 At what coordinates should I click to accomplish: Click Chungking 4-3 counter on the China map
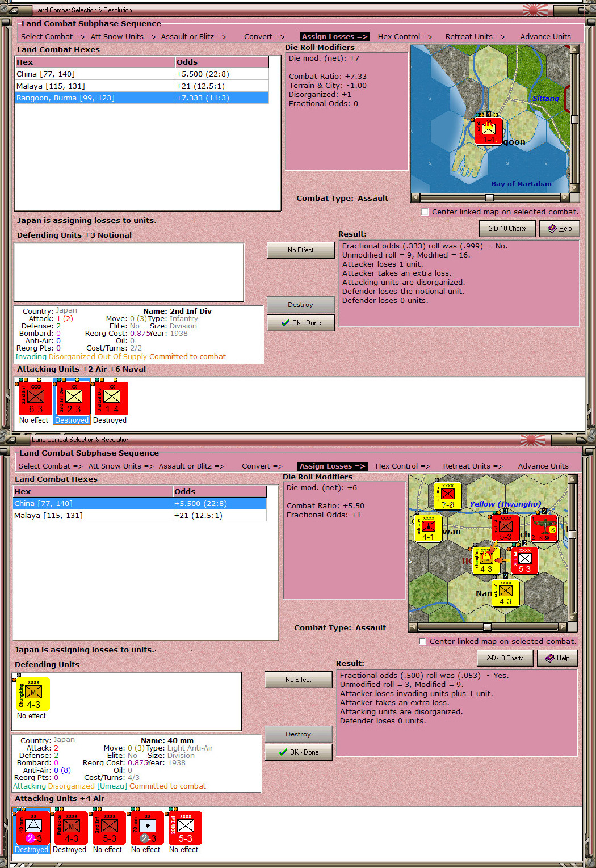pyautogui.click(x=486, y=560)
